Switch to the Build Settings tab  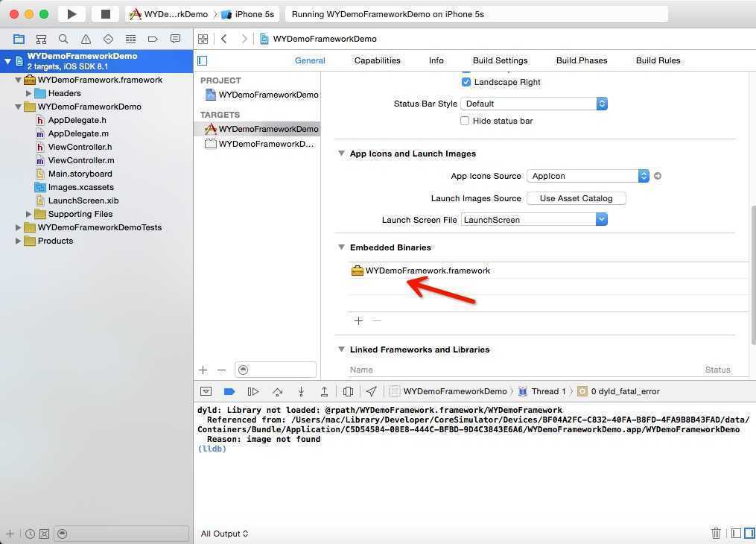500,60
